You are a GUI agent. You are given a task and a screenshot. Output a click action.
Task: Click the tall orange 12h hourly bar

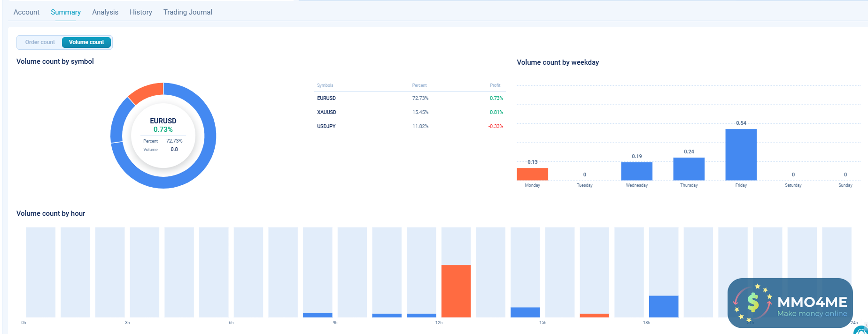[x=456, y=291]
